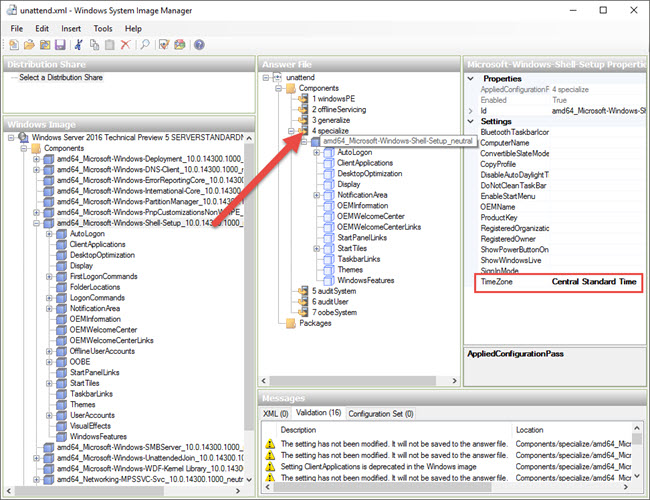Click Messages vertical scrollbar up arrow

click(x=637, y=428)
